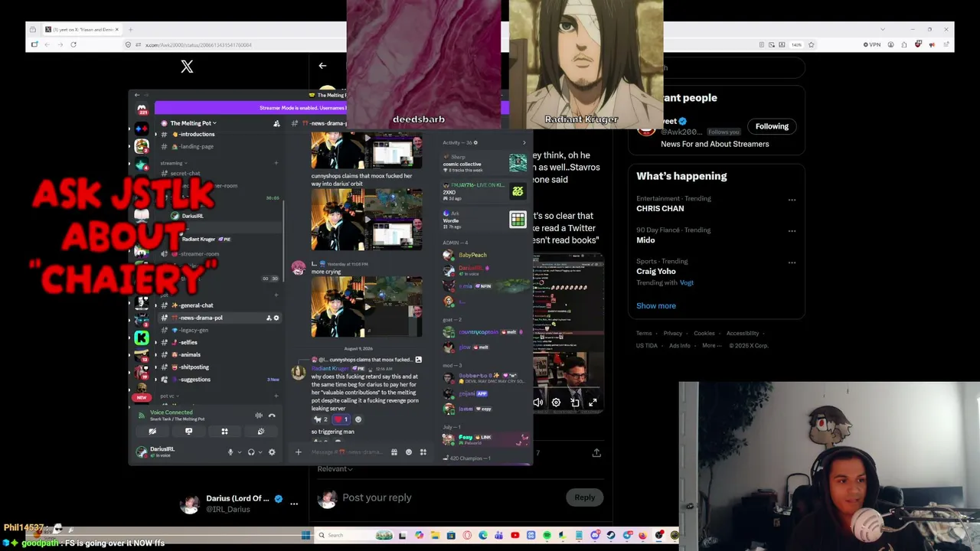Attach a file with the plus icon
This screenshot has width=980, height=551.
tap(299, 452)
